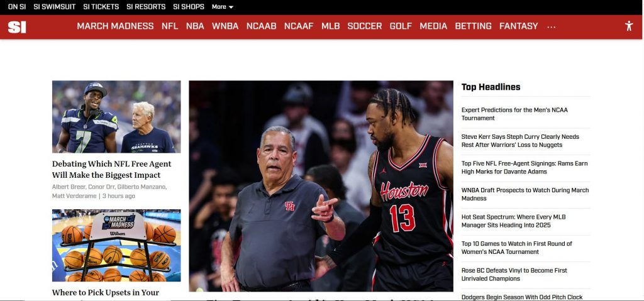Visit SI RESORTS in the top bar
The width and height of the screenshot is (644, 301).
coord(146,6)
